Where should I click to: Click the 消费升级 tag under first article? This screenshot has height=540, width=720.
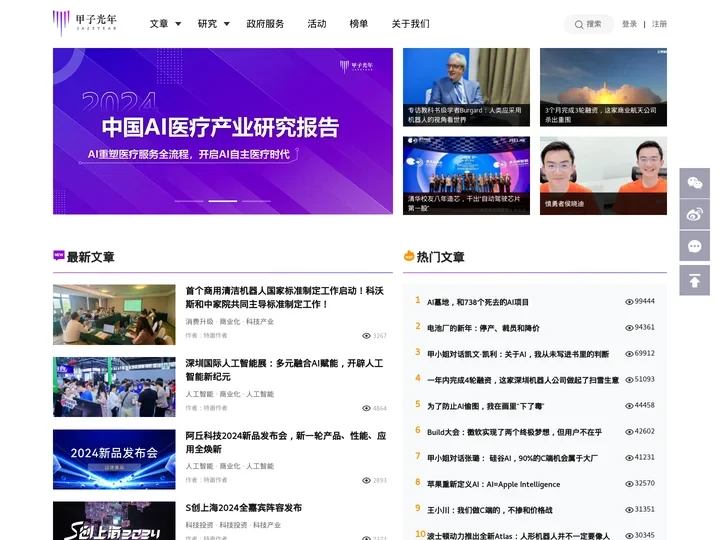[x=199, y=321]
